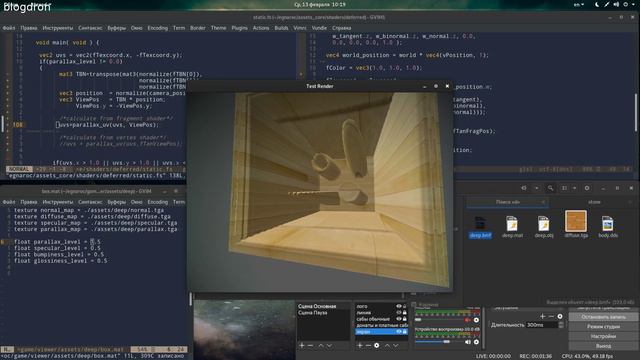This screenshot has height=360, width=640.
Task: Move scene down in OBS scenes list
Action: (329, 346)
